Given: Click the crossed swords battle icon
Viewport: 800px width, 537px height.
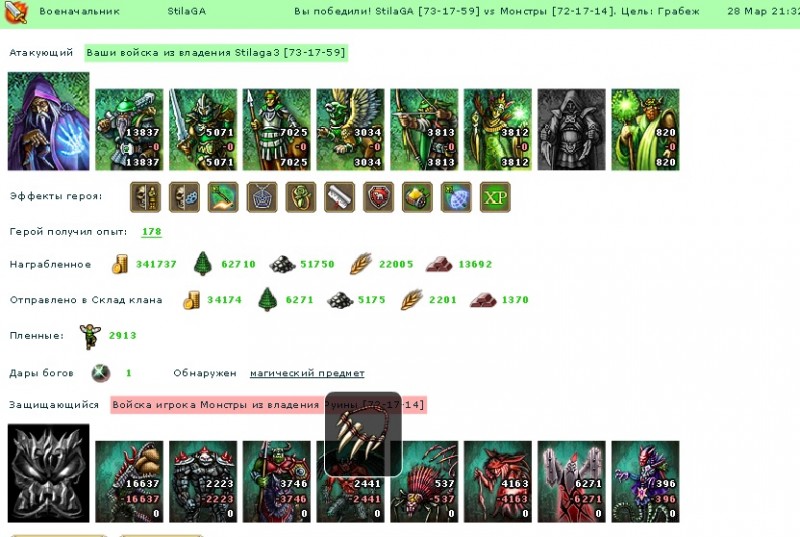Looking at the screenshot, I should 16,12.
